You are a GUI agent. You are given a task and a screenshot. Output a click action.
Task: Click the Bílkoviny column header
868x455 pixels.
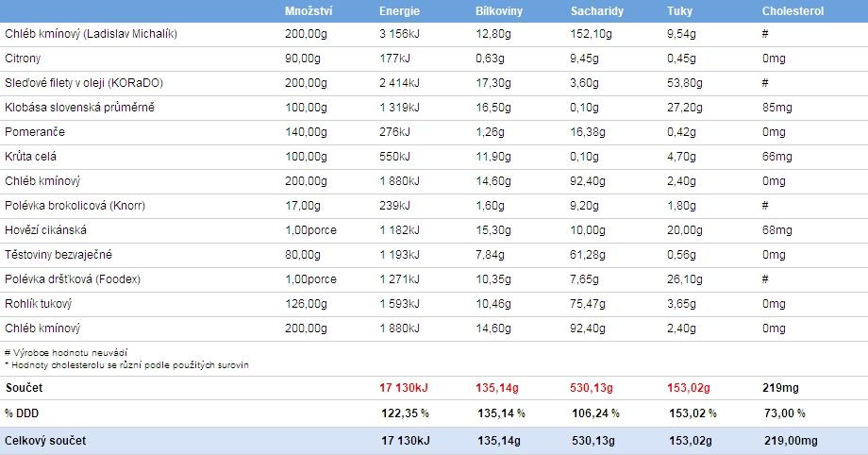pos(500,11)
